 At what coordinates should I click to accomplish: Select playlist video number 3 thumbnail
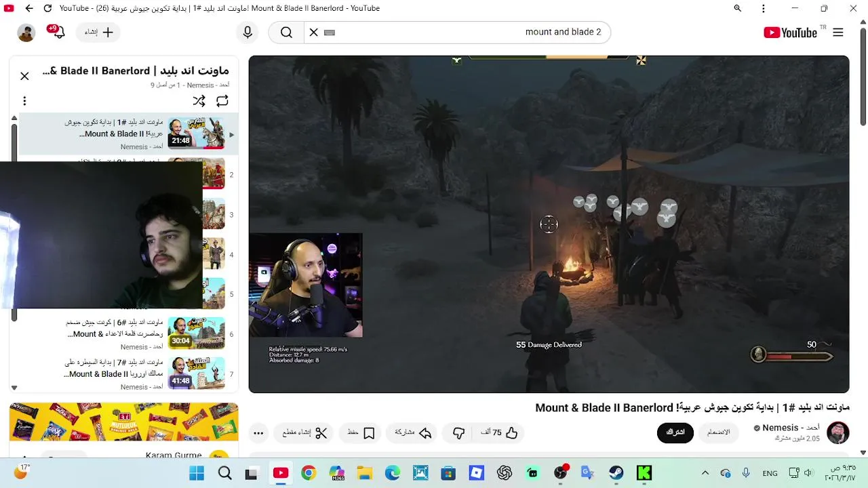click(x=214, y=213)
